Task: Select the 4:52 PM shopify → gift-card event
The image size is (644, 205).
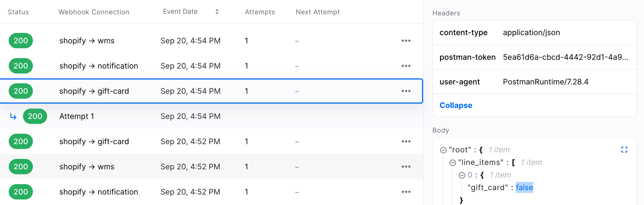Action: tap(94, 142)
